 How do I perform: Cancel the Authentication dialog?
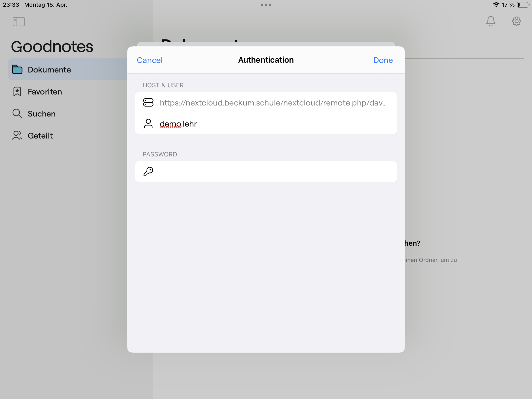150,60
